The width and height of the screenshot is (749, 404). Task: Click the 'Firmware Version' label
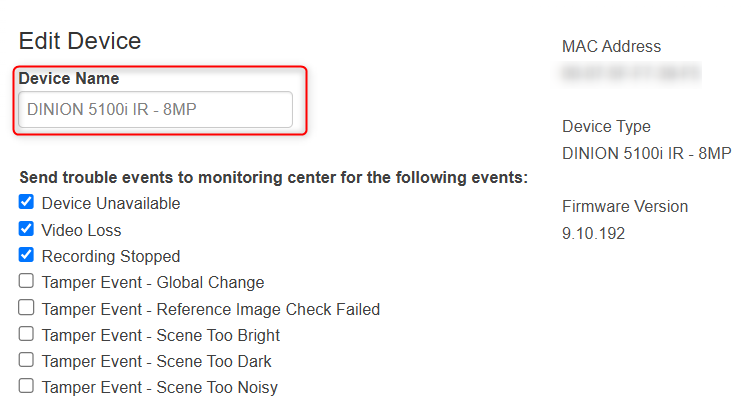point(625,207)
